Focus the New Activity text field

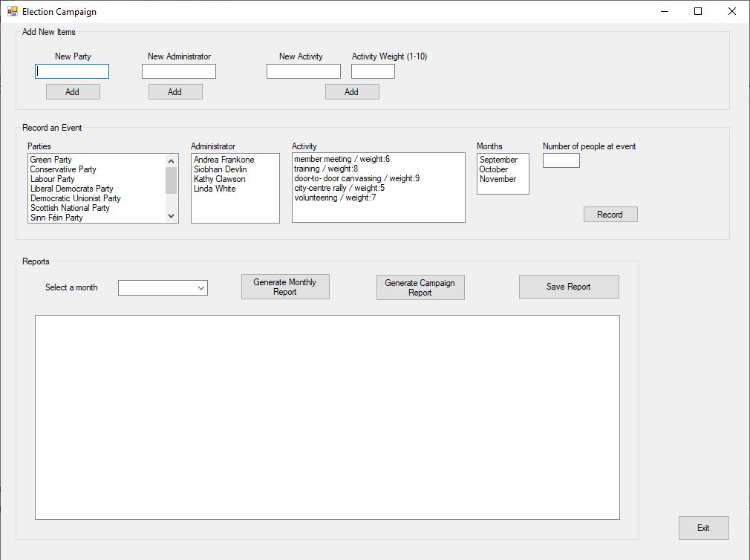pos(304,71)
